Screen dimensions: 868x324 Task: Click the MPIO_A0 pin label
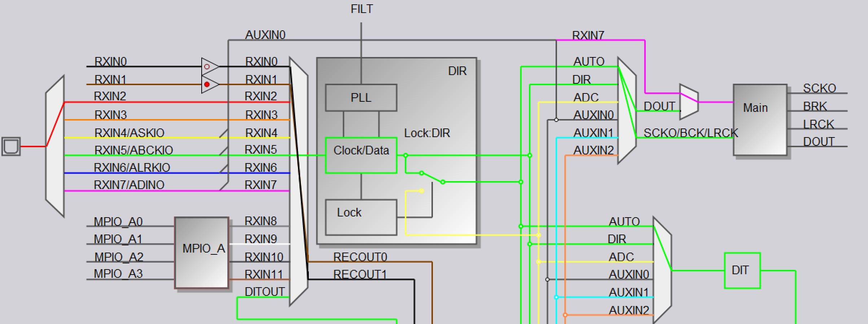coord(118,222)
